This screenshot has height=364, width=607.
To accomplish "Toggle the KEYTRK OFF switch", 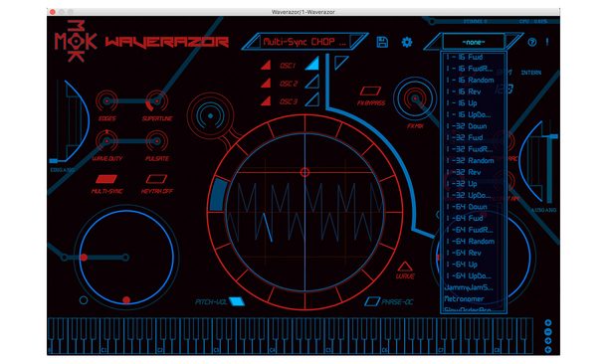I will point(156,179).
